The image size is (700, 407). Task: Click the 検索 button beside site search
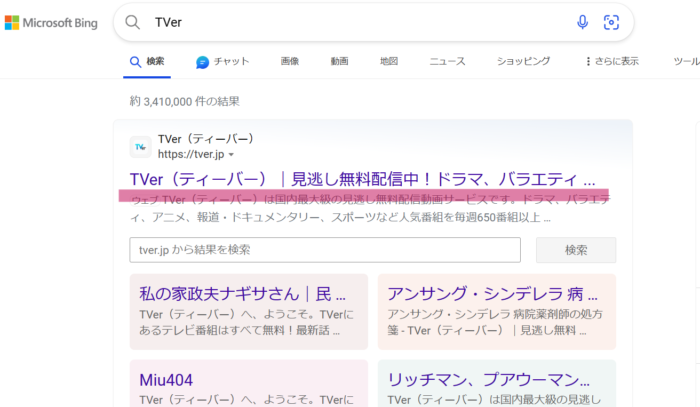pyautogui.click(x=576, y=250)
